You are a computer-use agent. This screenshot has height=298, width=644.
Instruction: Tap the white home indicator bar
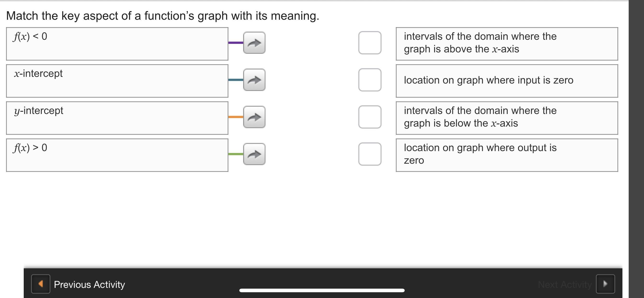pyautogui.click(x=322, y=291)
